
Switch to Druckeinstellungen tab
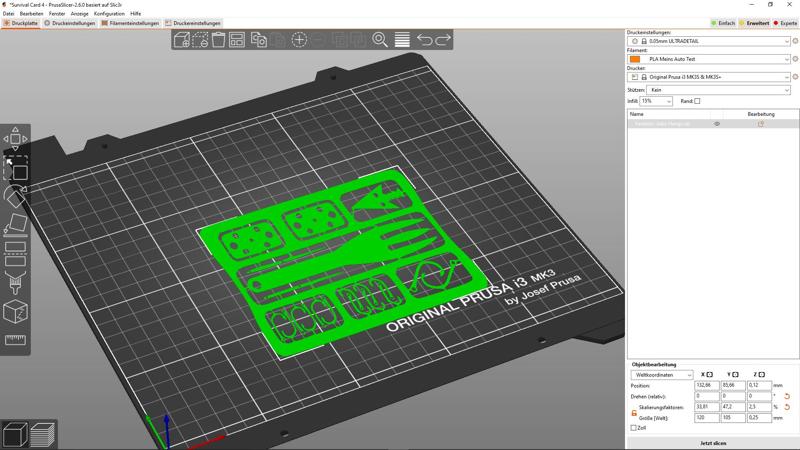click(x=70, y=23)
